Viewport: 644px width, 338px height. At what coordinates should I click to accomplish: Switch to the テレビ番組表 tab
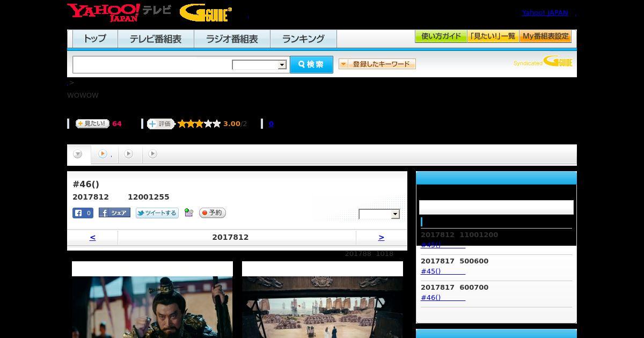point(156,39)
